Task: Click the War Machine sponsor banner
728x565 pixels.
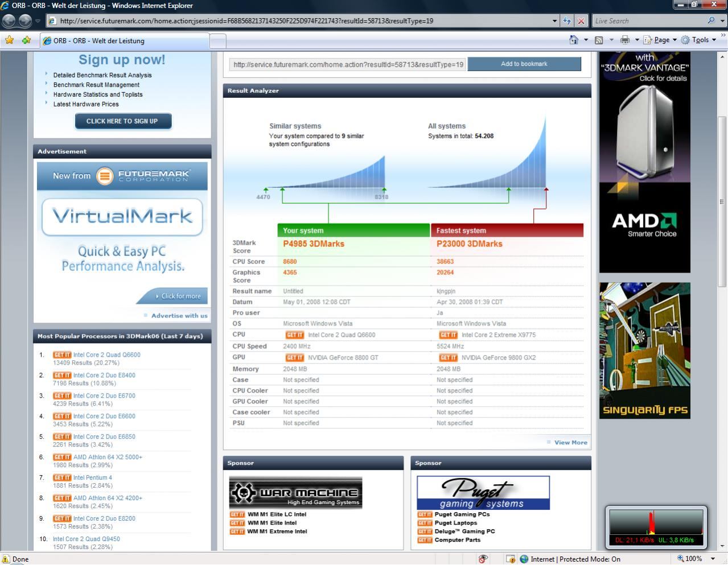Action: point(295,493)
